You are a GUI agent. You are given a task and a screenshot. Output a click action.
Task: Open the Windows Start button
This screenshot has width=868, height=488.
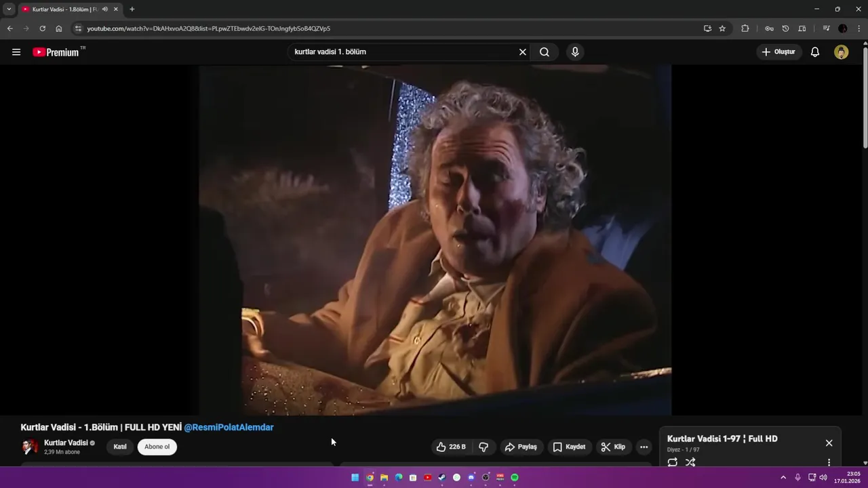coord(355,477)
